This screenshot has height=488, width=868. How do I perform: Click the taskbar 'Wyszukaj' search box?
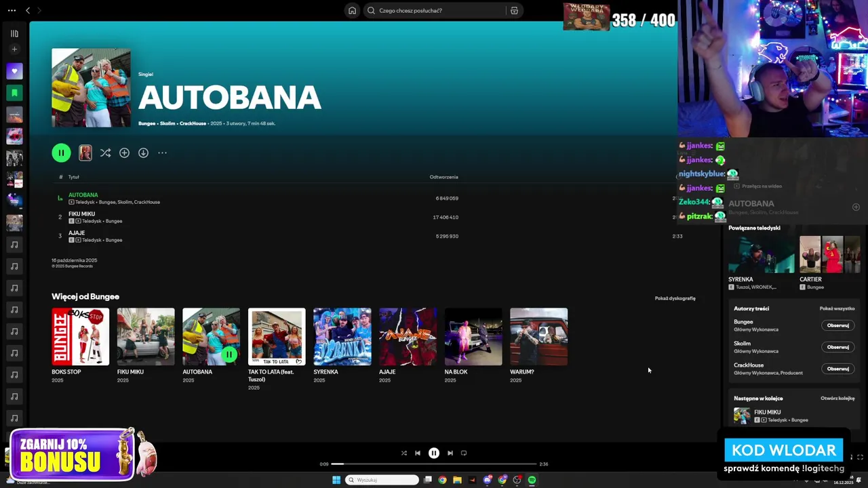(x=382, y=480)
